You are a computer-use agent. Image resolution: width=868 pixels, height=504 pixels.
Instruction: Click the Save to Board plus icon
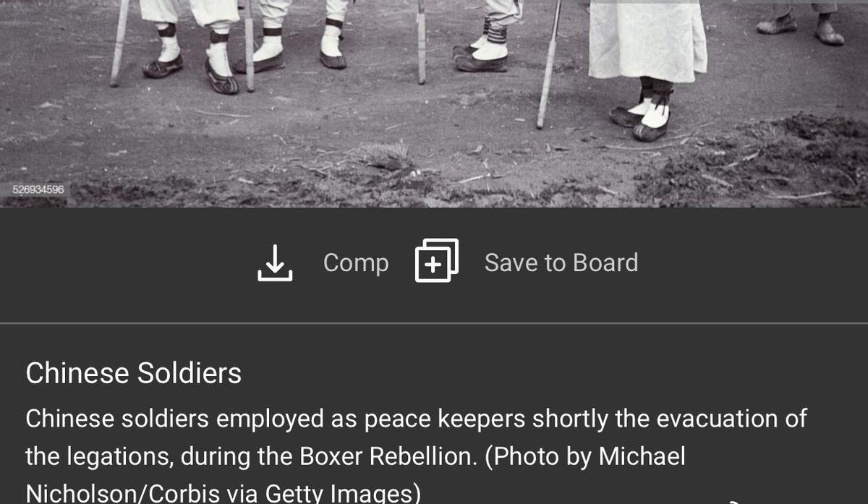click(x=436, y=260)
